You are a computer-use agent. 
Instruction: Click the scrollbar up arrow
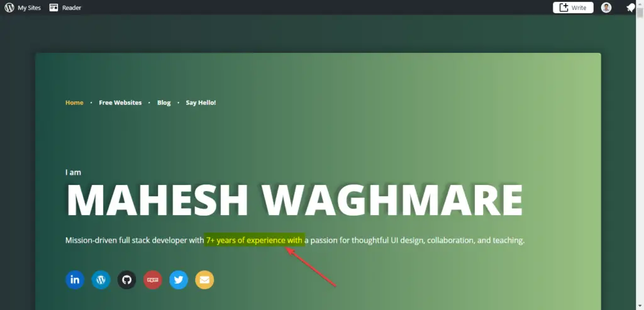click(640, 3)
